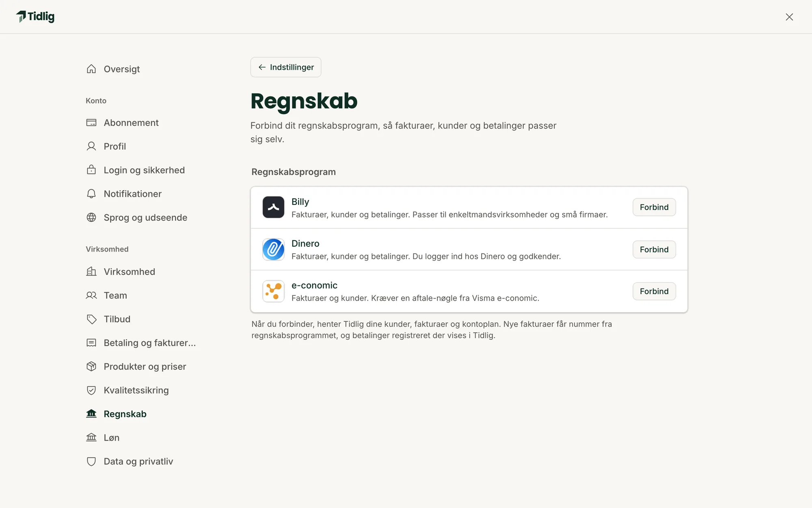This screenshot has height=508, width=812.
Task: Click the tag icon beside Tilbud
Action: click(x=91, y=319)
